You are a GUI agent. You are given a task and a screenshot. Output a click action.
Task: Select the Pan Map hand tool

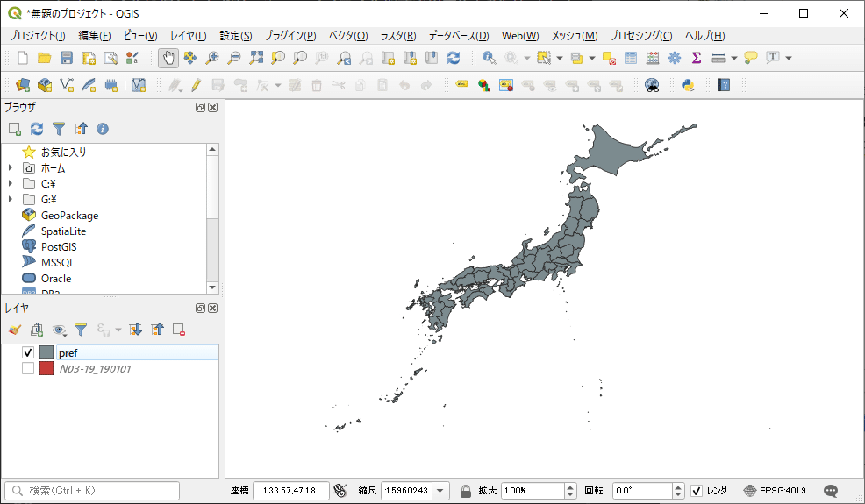168,58
